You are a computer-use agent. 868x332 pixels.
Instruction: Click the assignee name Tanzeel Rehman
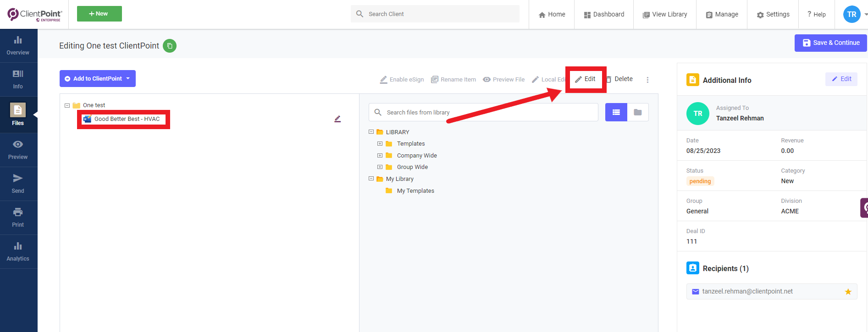[x=740, y=118]
